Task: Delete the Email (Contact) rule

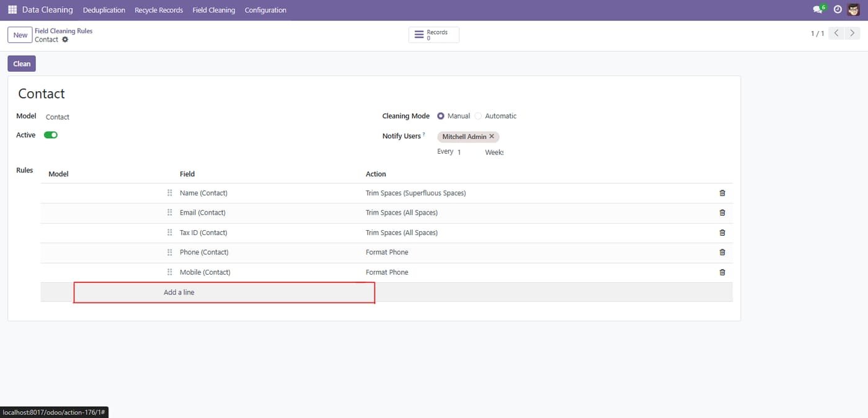Action: point(722,213)
